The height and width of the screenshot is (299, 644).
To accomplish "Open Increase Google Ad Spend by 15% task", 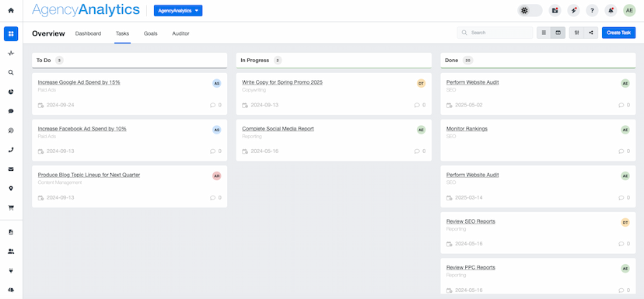I will tap(79, 82).
